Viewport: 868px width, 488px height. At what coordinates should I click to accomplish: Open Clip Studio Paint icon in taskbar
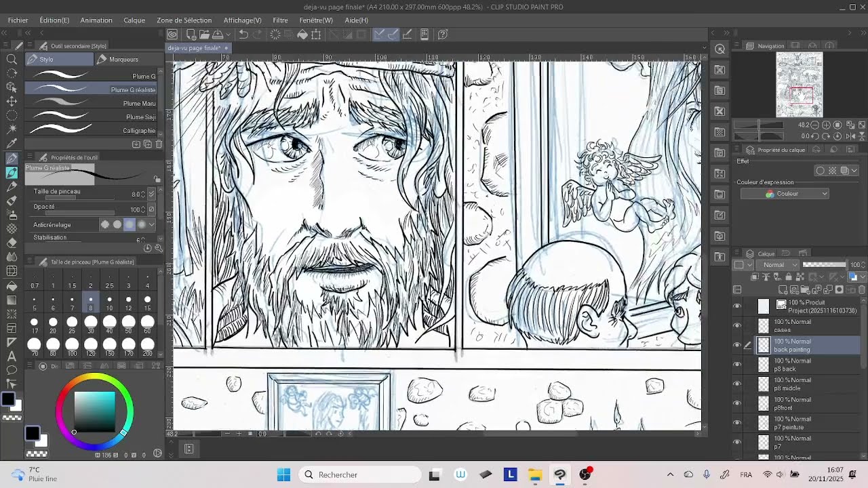click(560, 474)
